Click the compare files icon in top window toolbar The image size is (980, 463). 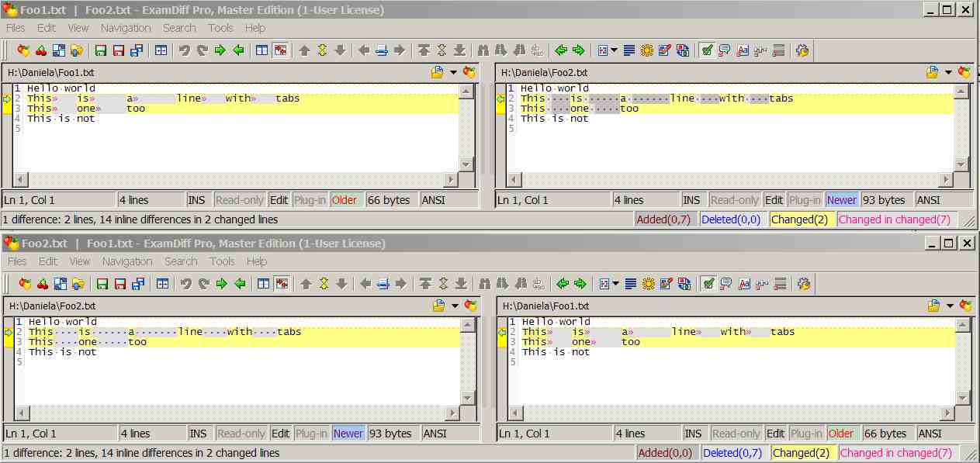[x=24, y=50]
